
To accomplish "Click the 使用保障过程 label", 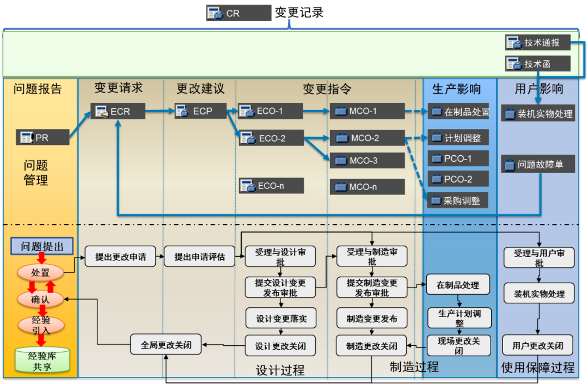I will tap(538, 368).
